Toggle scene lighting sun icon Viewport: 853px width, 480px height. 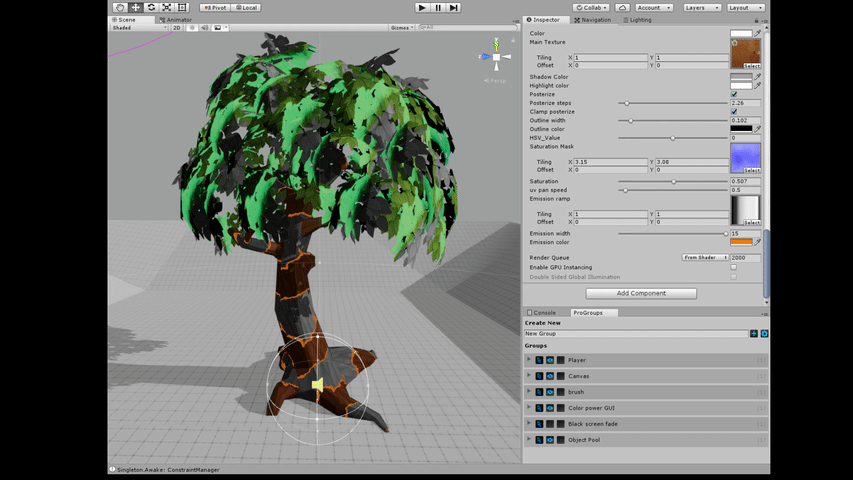click(191, 28)
